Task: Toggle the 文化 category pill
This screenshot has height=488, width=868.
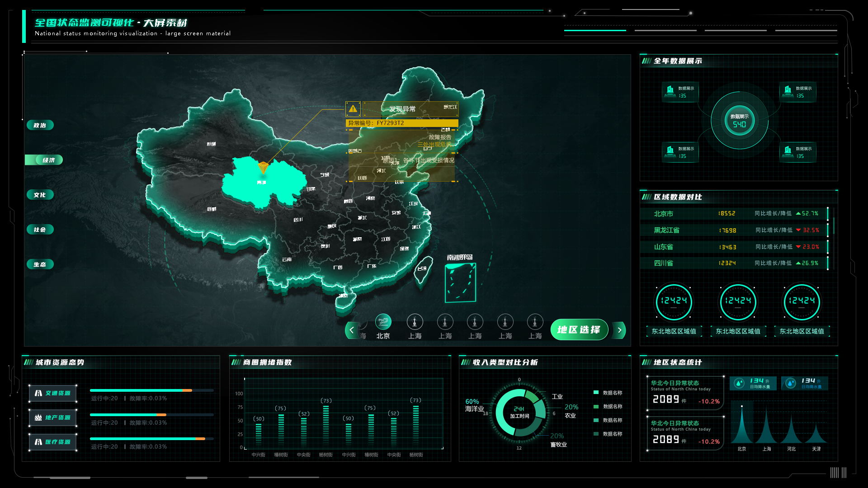Action: [40, 195]
